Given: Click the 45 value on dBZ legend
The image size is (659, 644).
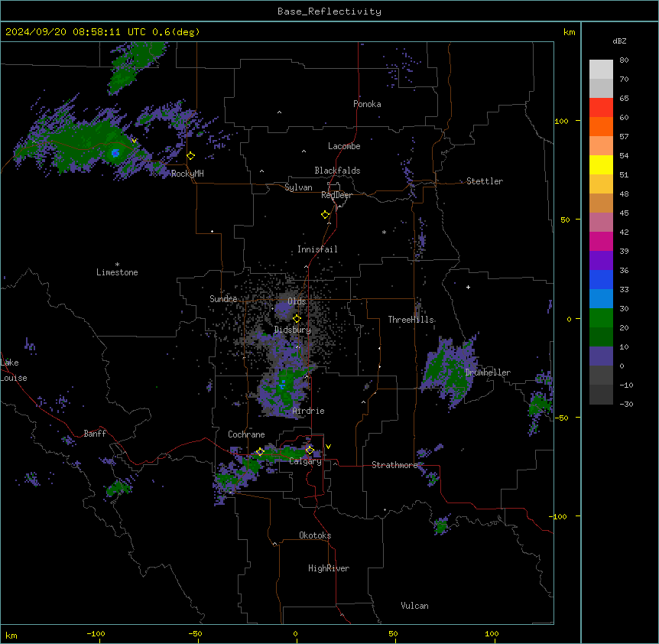Looking at the screenshot, I should [x=624, y=213].
